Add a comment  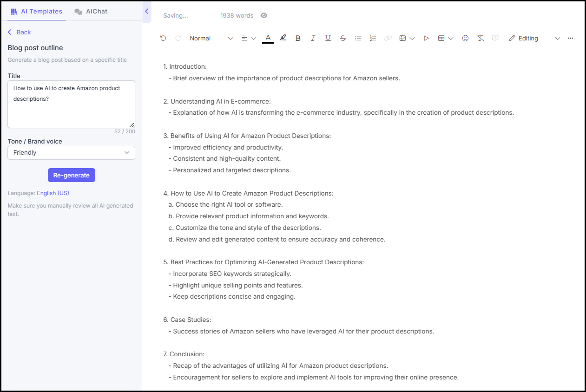coord(495,38)
